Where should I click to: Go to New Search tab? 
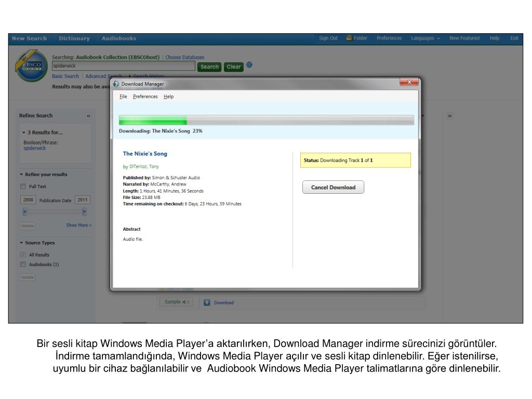[x=30, y=38]
